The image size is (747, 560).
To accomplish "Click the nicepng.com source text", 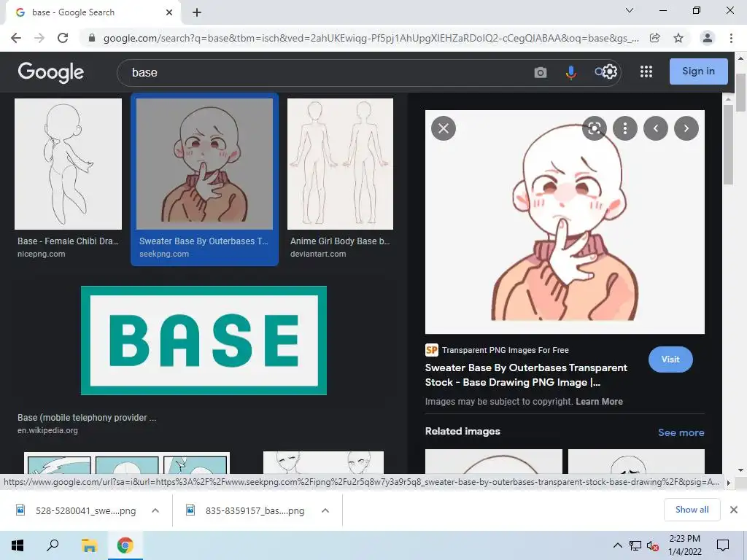I will [42, 254].
